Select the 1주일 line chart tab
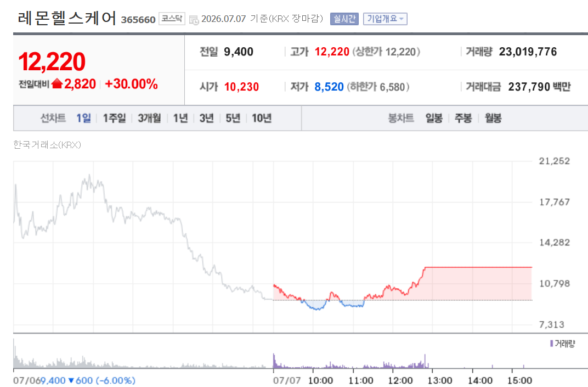 coord(115,118)
